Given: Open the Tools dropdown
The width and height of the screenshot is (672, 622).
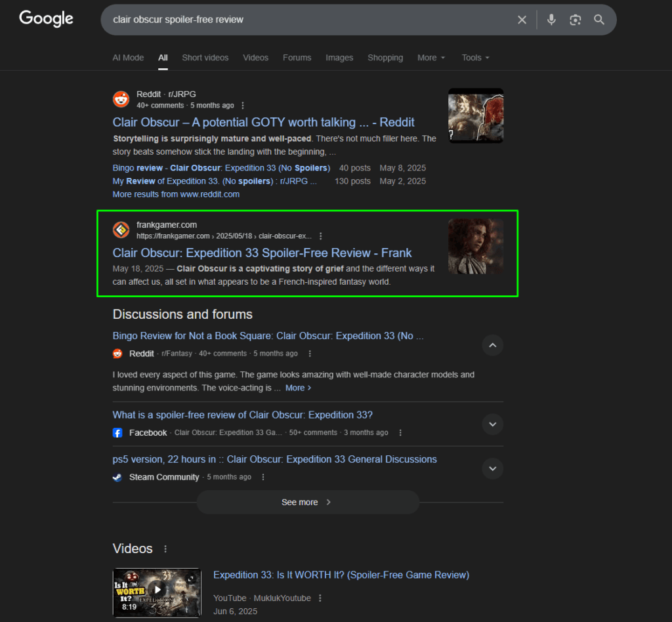Looking at the screenshot, I should pyautogui.click(x=475, y=58).
